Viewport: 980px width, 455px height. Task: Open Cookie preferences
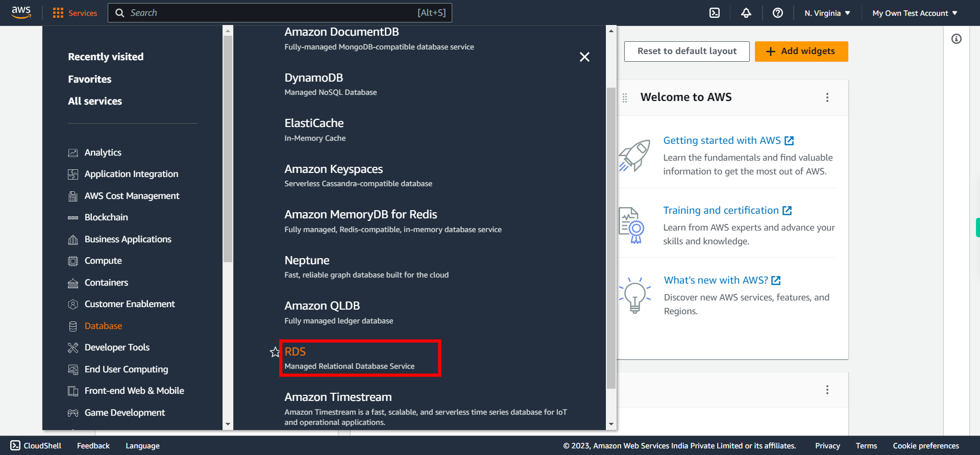coord(926,446)
